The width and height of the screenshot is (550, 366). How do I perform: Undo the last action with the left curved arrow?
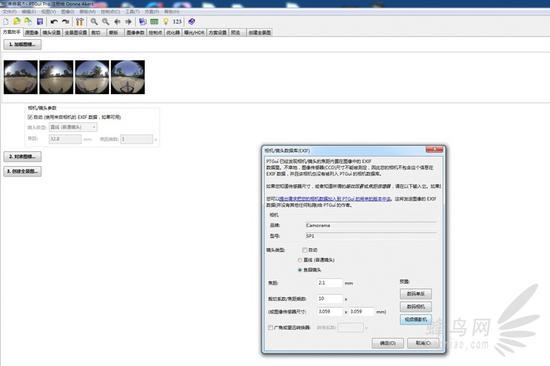click(x=54, y=22)
